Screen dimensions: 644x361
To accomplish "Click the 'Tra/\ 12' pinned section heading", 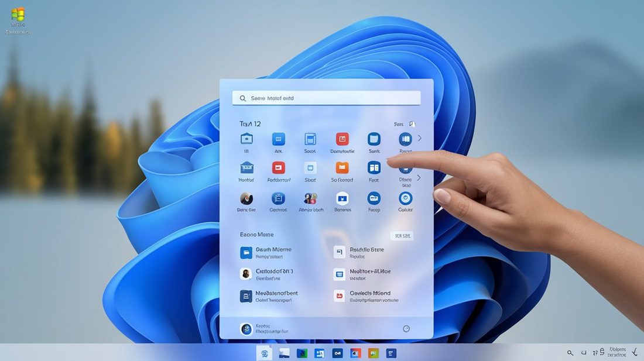I will click(x=250, y=124).
